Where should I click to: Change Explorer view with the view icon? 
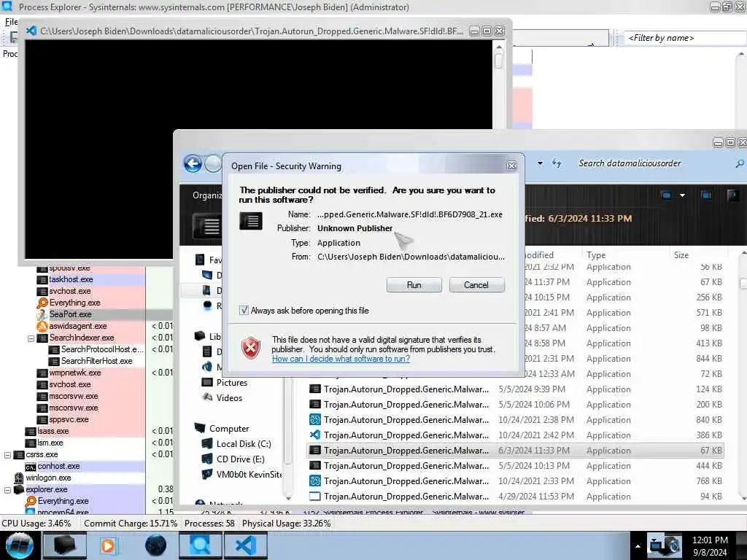pos(667,195)
